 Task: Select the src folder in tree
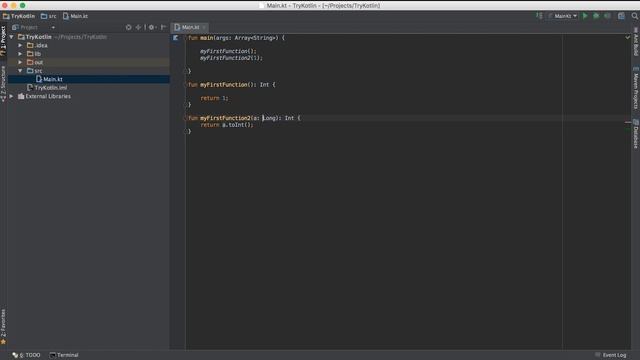[x=34, y=71]
